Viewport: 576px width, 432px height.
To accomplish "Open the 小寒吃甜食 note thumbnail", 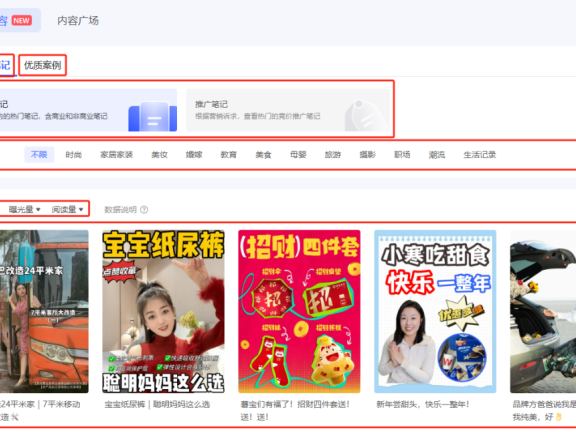I will (x=435, y=312).
